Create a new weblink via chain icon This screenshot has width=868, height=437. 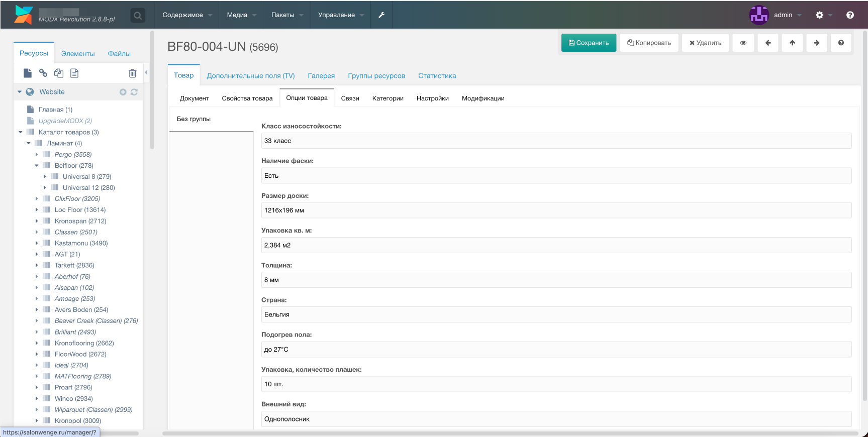pos(43,73)
